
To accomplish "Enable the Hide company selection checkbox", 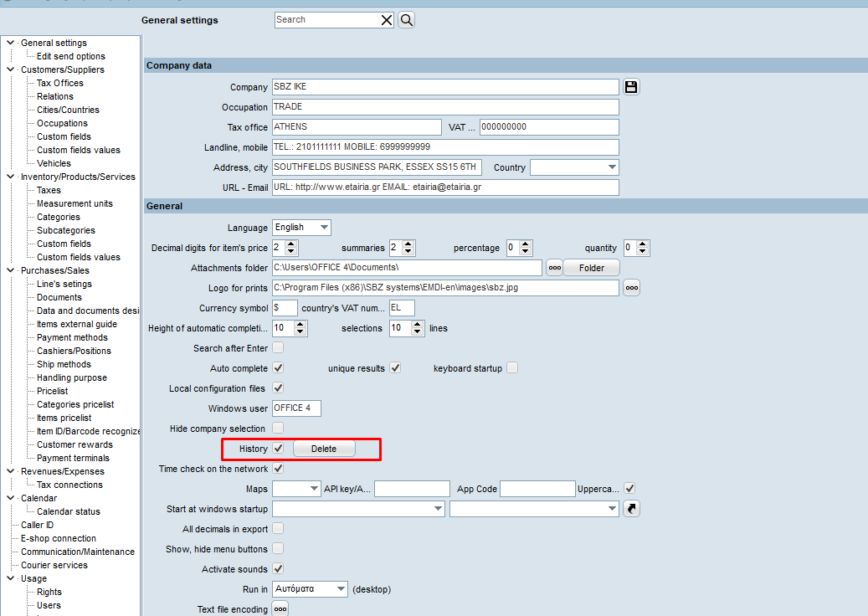I will [278, 429].
